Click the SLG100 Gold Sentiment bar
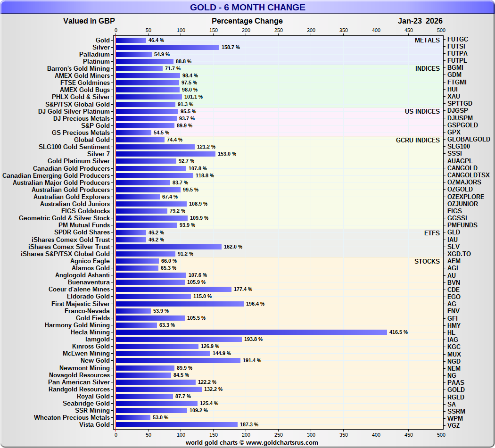Screen dimensions: 495x448 click(155, 147)
